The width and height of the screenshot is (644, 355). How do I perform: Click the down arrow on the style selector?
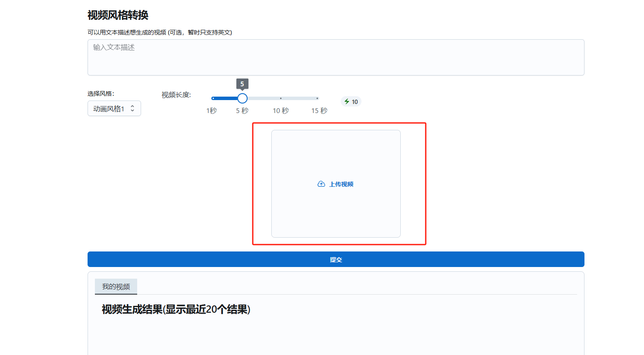[132, 110]
